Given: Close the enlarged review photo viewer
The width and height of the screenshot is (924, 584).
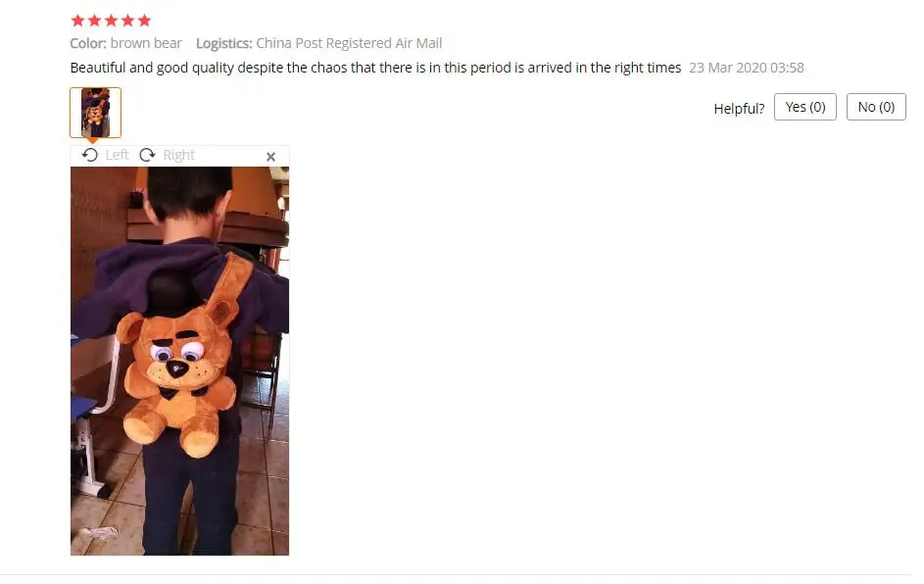Looking at the screenshot, I should pyautogui.click(x=270, y=157).
